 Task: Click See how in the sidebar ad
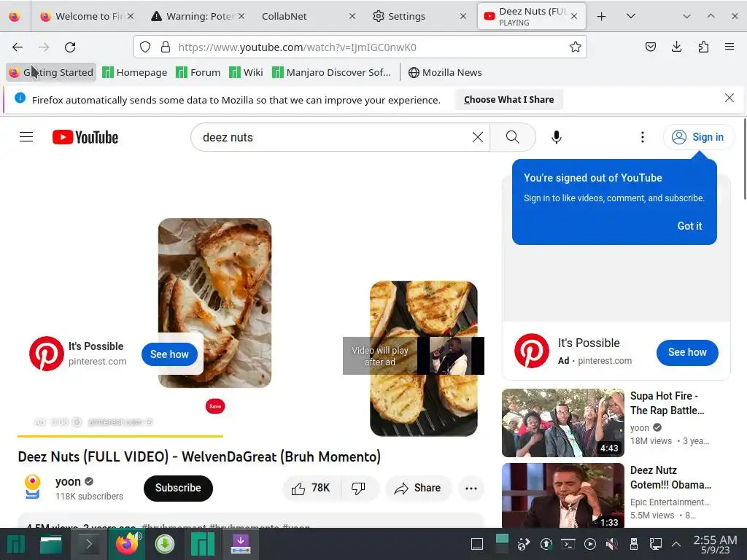687,352
